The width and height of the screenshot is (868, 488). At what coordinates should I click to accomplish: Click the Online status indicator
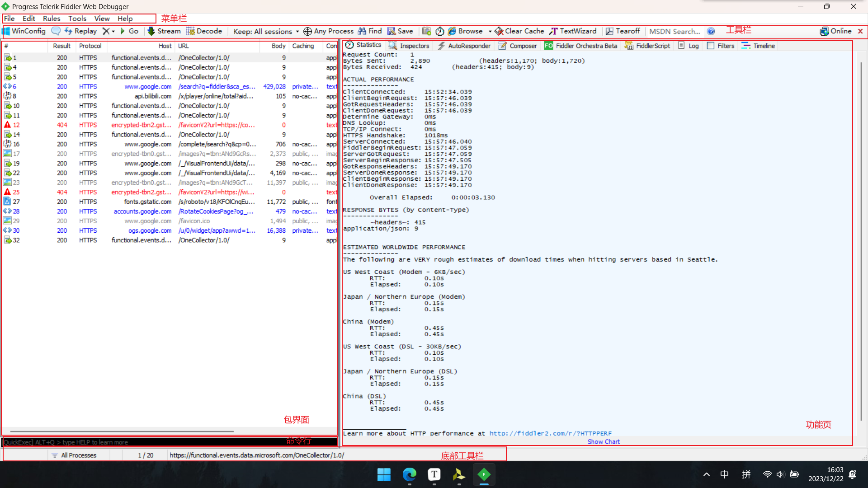pyautogui.click(x=836, y=31)
